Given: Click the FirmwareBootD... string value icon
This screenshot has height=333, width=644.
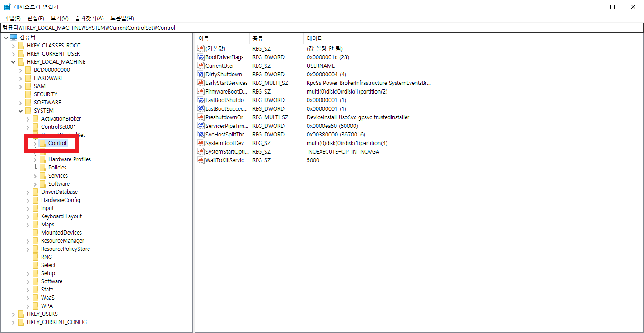Looking at the screenshot, I should [x=201, y=92].
